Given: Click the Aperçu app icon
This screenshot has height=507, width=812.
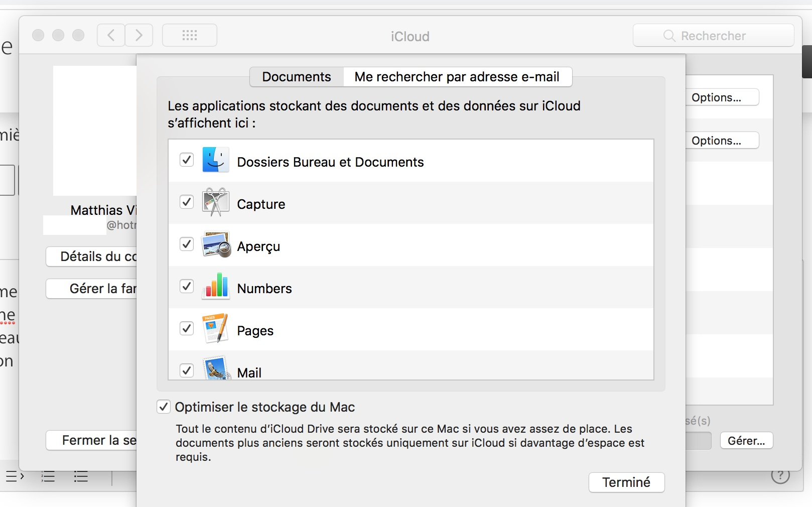Looking at the screenshot, I should click(216, 244).
